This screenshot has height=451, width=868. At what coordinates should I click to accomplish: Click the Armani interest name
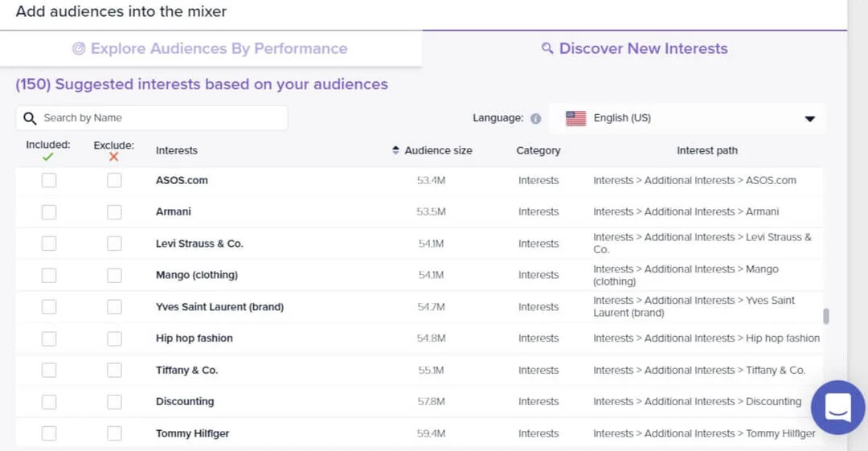click(174, 211)
